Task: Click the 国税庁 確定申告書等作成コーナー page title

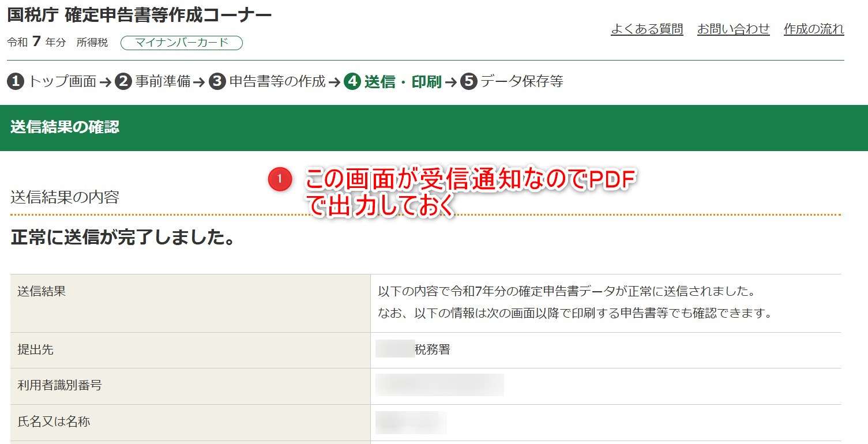Action: tap(139, 16)
